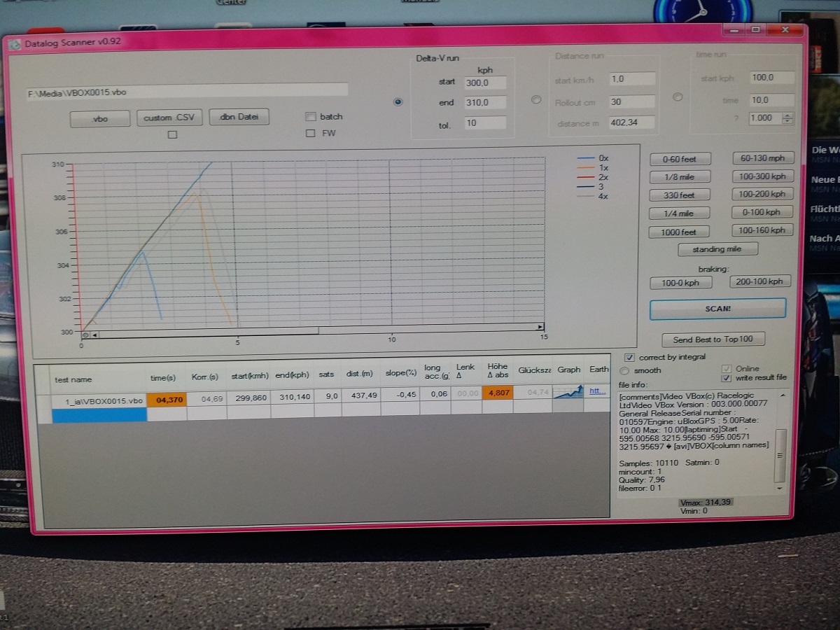Open the Earth link in results

[597, 391]
